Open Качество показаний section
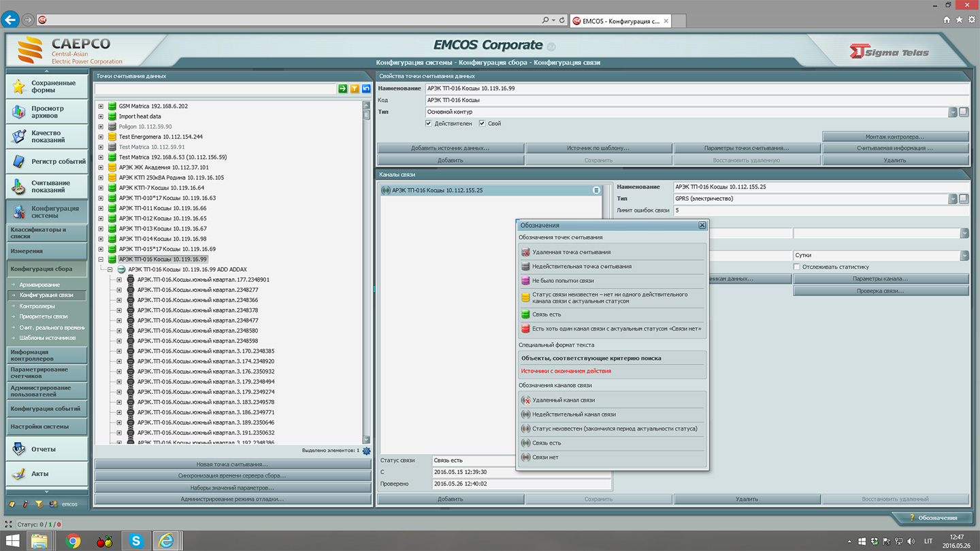Viewport: 980px width, 551px height. pyautogui.click(x=47, y=136)
